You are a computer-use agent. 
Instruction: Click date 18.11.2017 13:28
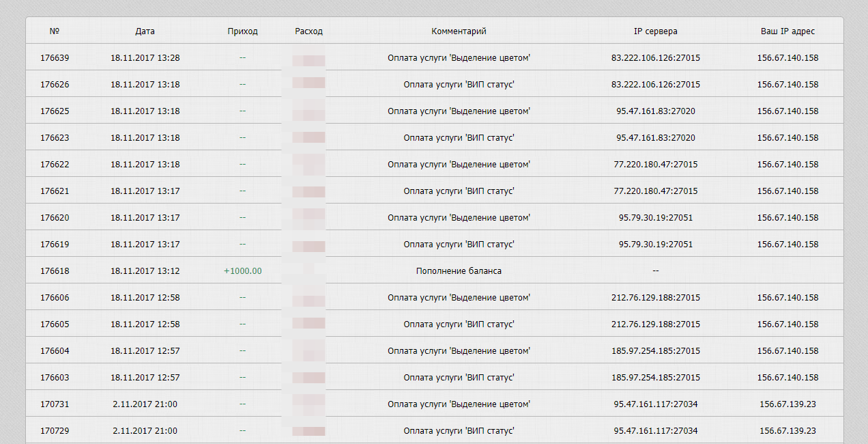click(145, 58)
